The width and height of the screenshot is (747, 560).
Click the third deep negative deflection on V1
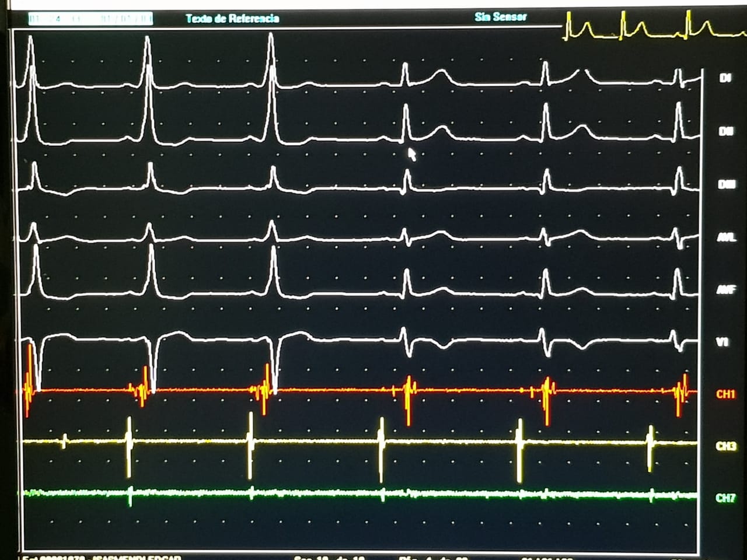point(274,367)
